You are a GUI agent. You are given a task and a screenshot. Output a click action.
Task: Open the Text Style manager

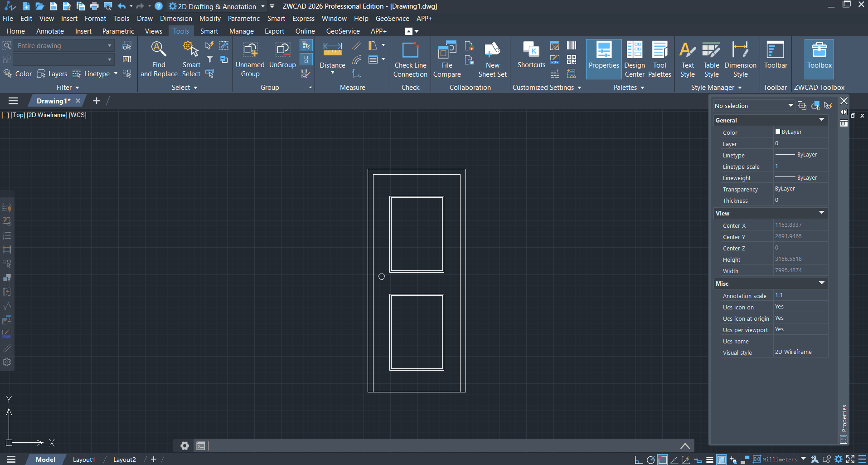(687, 58)
